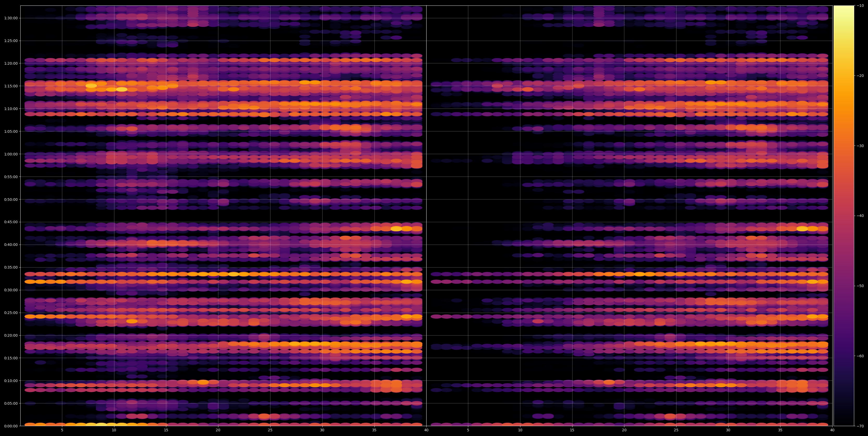Click the 0:45:00 time axis label
Viewport: 868px width, 436px height.
pos(11,222)
